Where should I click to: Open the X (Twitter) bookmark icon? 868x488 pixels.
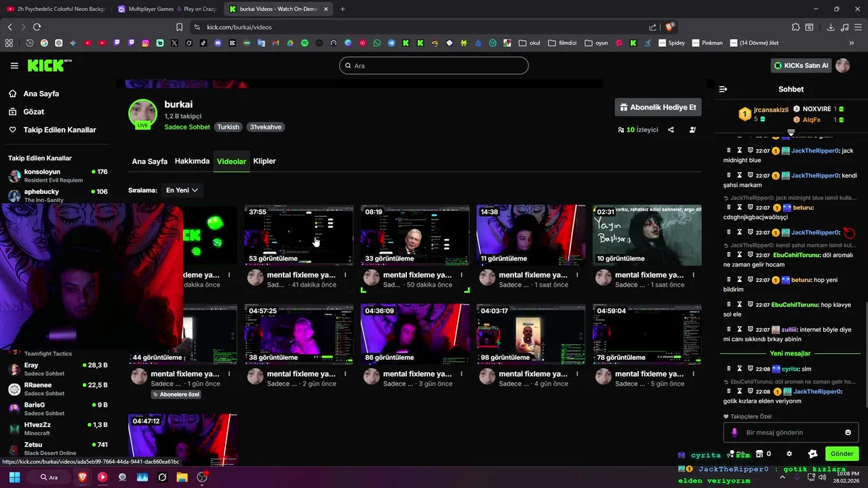[x=174, y=43]
